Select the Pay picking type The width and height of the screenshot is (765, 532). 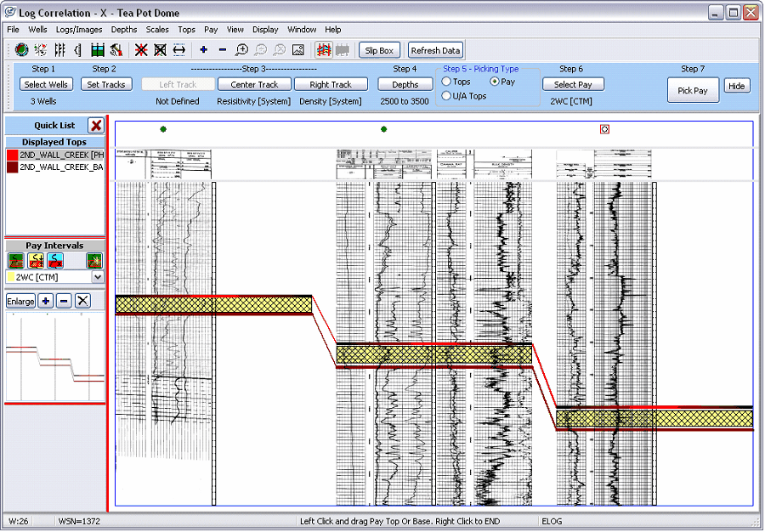[495, 82]
